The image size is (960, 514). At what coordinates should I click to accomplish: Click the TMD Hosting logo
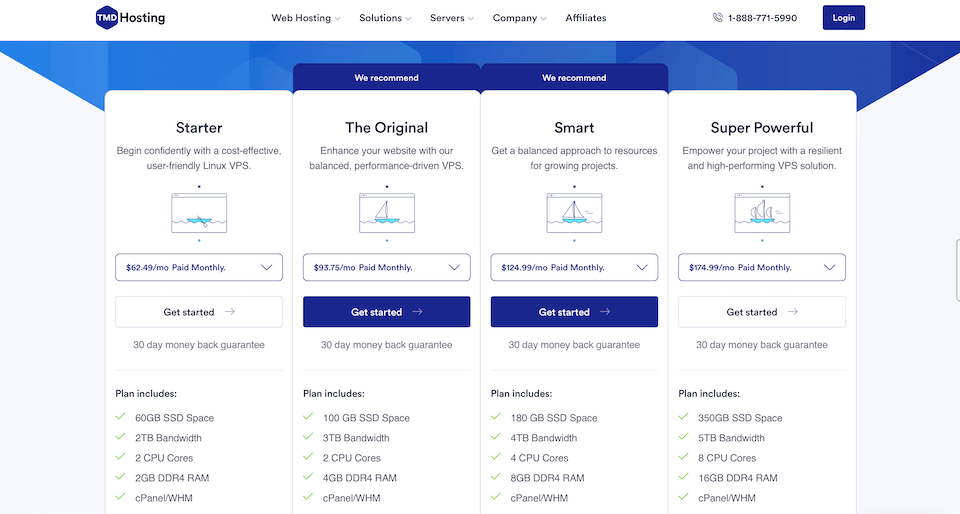coord(130,18)
